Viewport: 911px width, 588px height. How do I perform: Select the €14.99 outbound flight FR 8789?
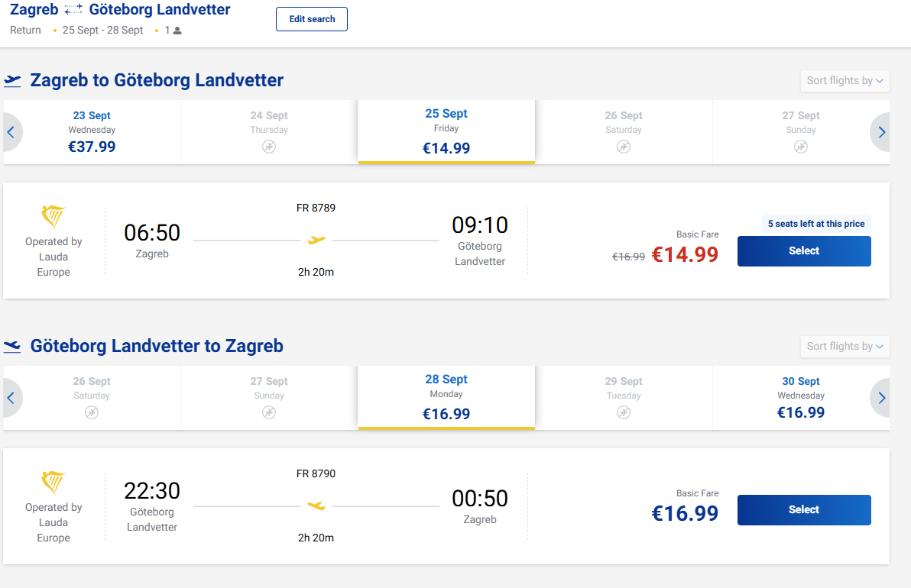point(804,251)
